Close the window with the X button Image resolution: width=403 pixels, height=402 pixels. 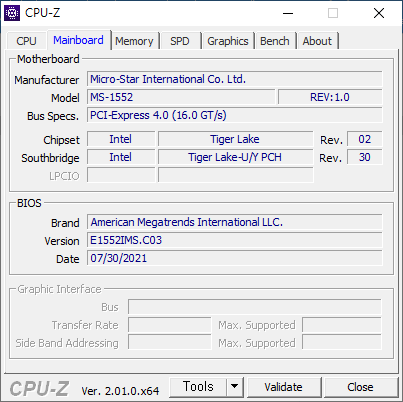[379, 13]
